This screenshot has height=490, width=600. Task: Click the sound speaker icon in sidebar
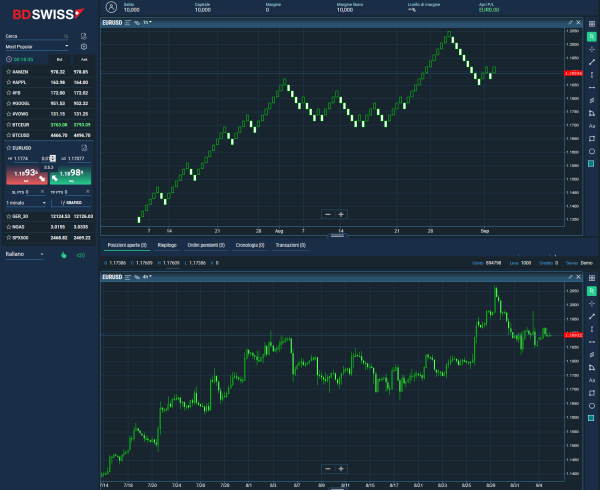click(80, 255)
